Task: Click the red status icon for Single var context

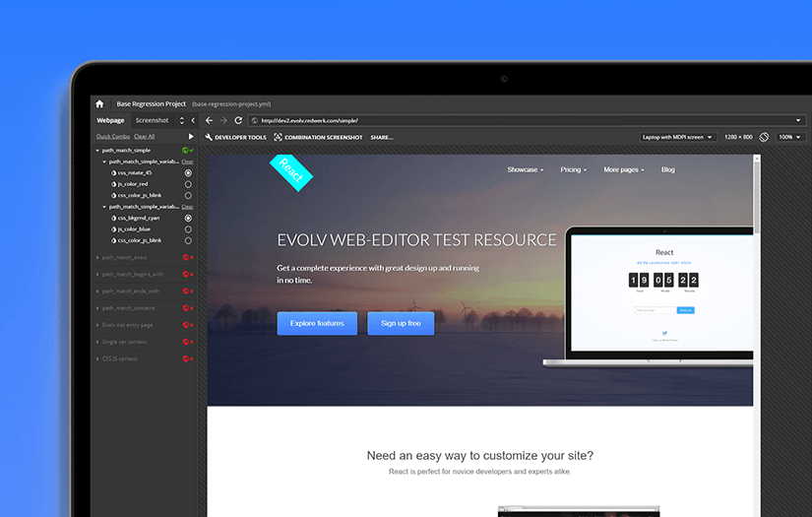Action: [x=187, y=342]
